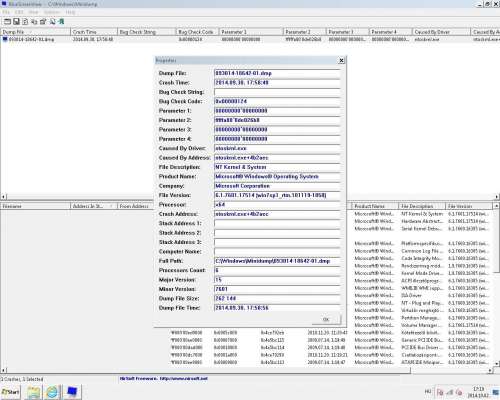Click the Bug Check Code field value
This screenshot has width=500, height=400.
277,101
